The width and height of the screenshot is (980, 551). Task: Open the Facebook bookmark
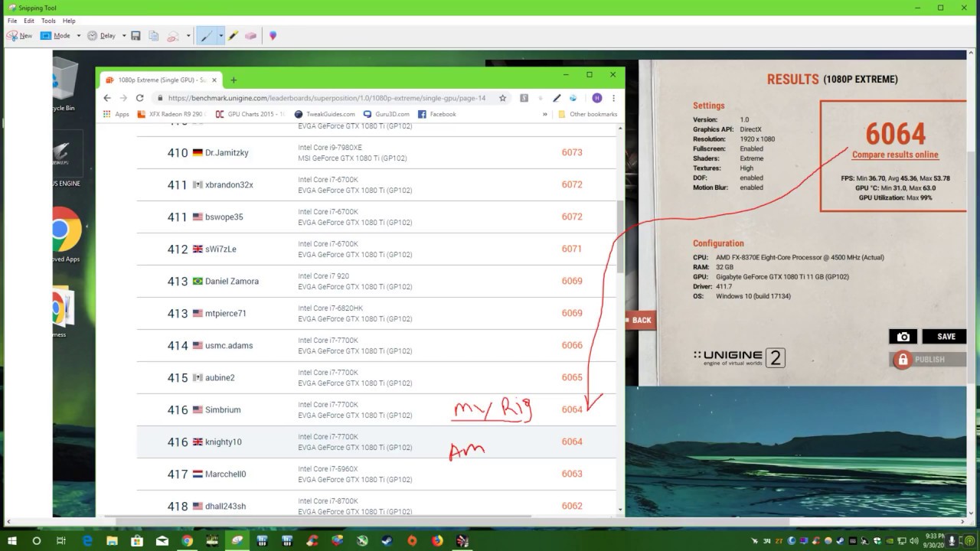pyautogui.click(x=437, y=114)
